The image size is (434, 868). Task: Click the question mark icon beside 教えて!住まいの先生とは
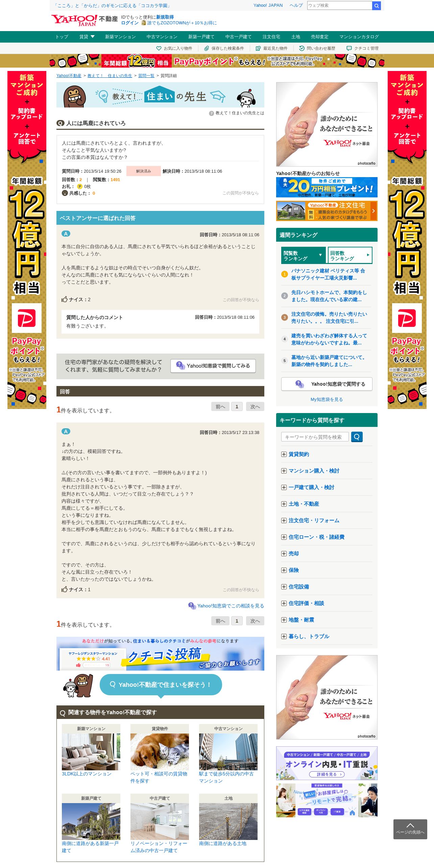pos(211,113)
